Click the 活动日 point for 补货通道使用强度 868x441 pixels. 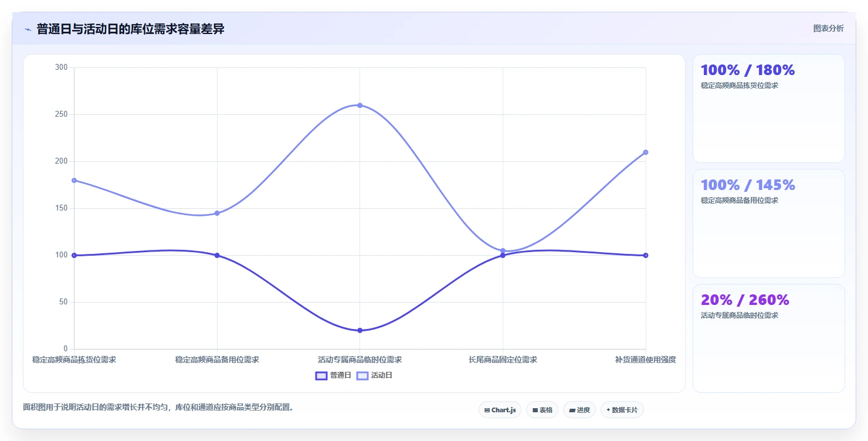pos(645,152)
